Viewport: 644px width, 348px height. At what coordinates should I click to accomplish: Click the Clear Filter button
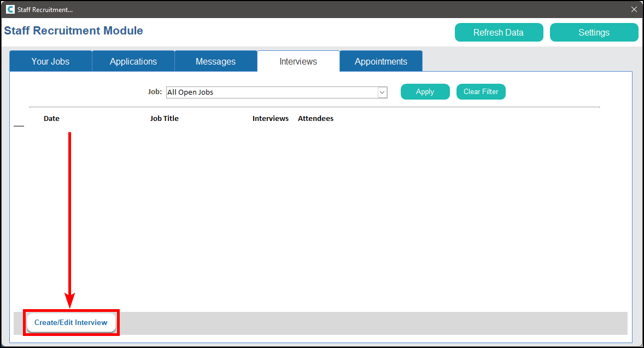(481, 92)
